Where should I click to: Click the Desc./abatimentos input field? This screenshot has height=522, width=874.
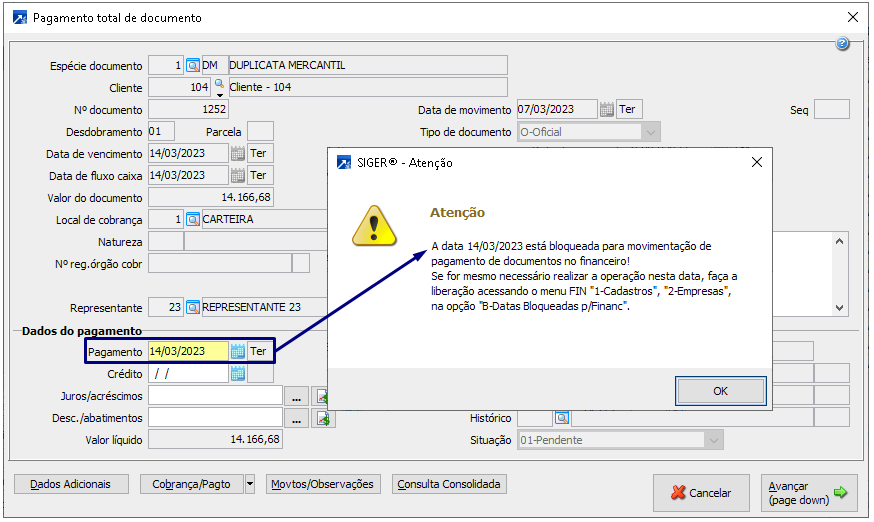point(215,418)
